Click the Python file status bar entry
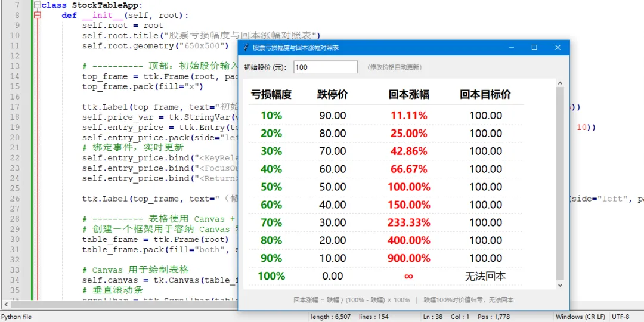Image resolution: width=644 pixels, height=322 pixels. pos(17,317)
